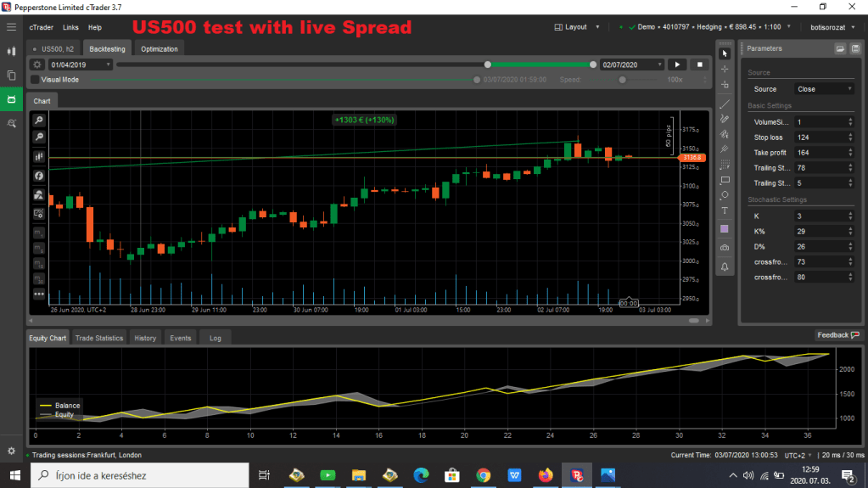This screenshot has height=488, width=868.
Task: Open the Source dropdown showing Close
Action: [x=824, y=89]
